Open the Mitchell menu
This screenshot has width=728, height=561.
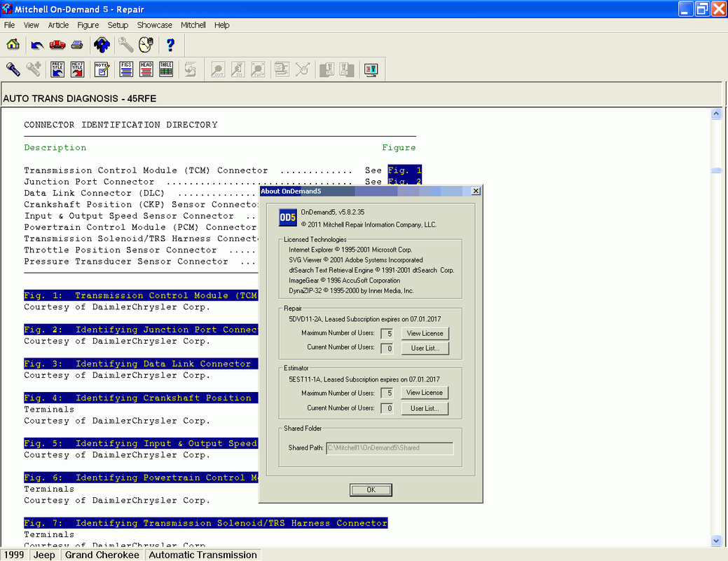193,25
